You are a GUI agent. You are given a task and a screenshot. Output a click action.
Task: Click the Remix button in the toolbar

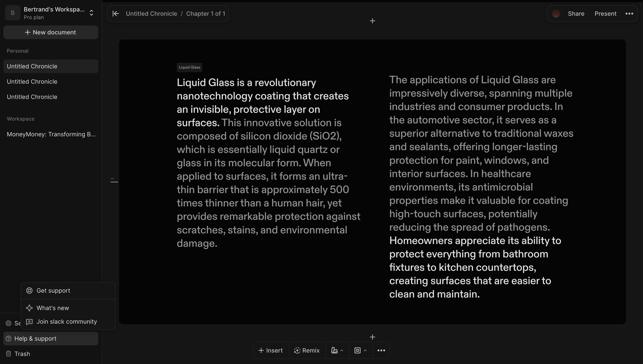(307, 350)
